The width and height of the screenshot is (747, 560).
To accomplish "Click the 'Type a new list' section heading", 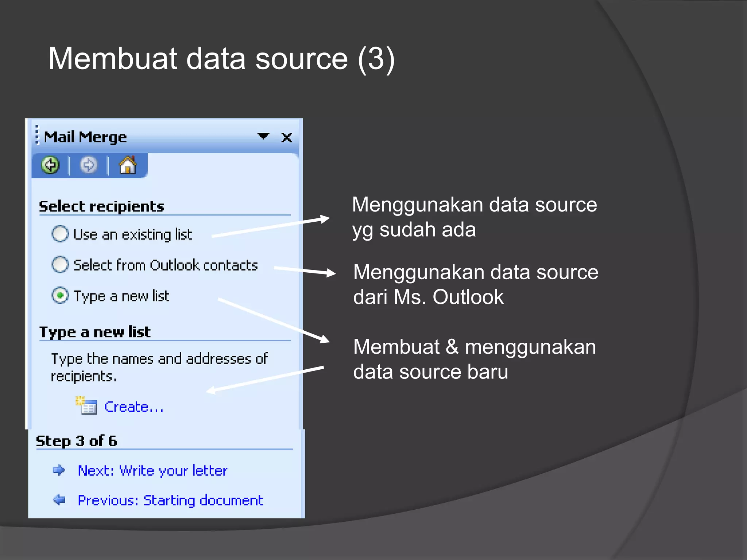I will (x=95, y=332).
